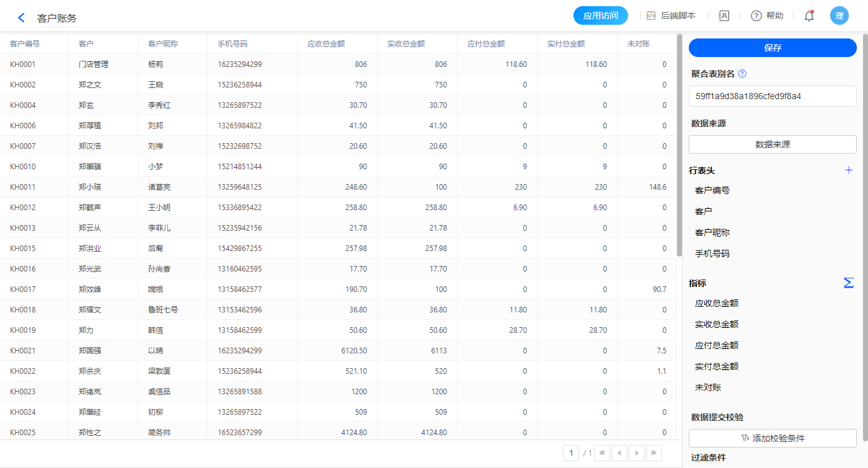Open the notification bell
This screenshot has width=868, height=468.
(x=809, y=16)
